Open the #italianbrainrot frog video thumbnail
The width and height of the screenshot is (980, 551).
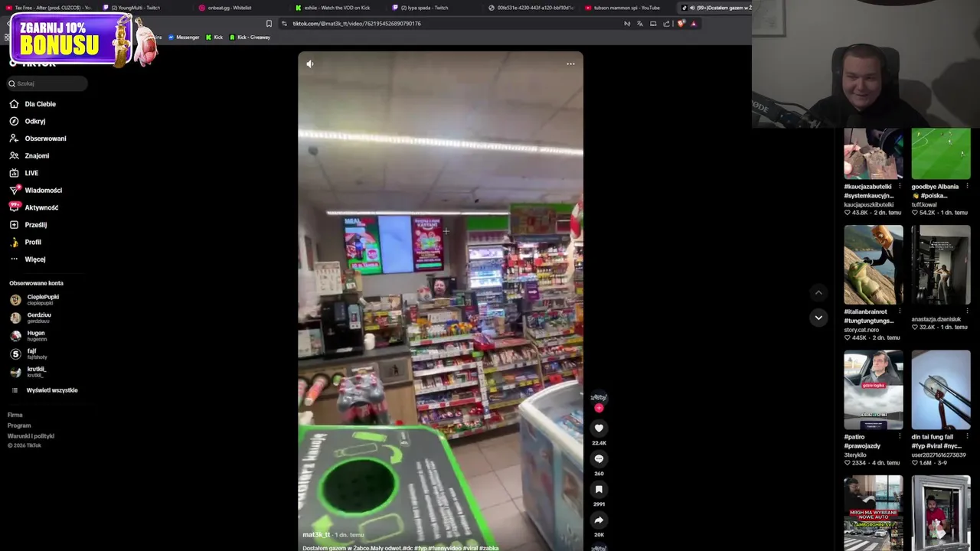(x=874, y=265)
